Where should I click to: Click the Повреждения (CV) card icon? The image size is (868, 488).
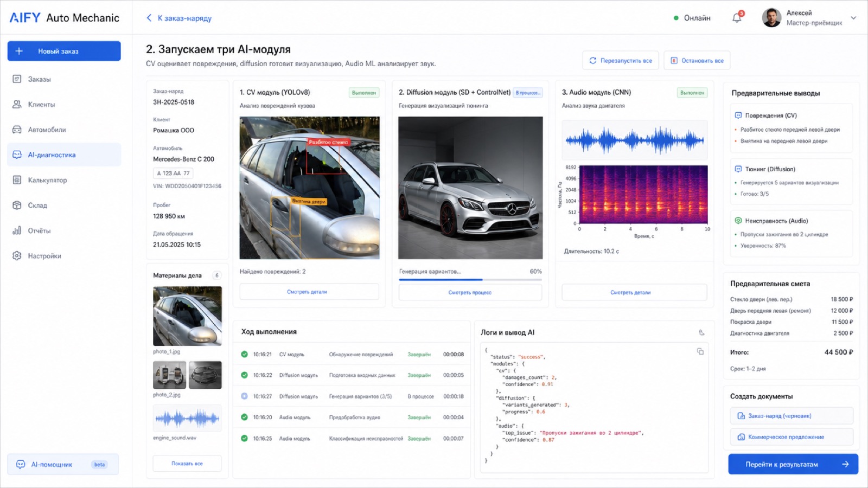[738, 115]
